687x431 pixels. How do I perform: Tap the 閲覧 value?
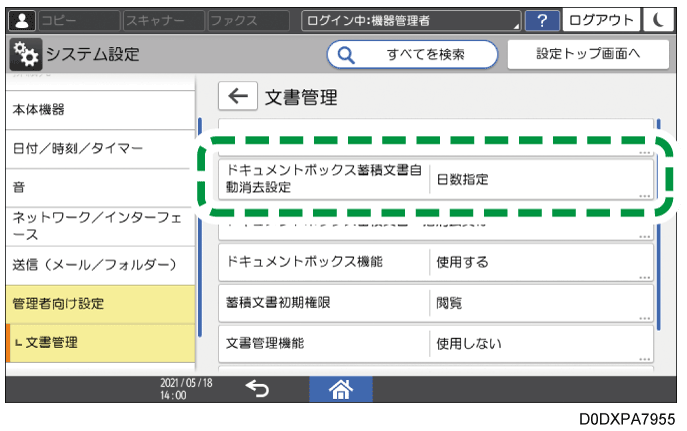point(449,303)
